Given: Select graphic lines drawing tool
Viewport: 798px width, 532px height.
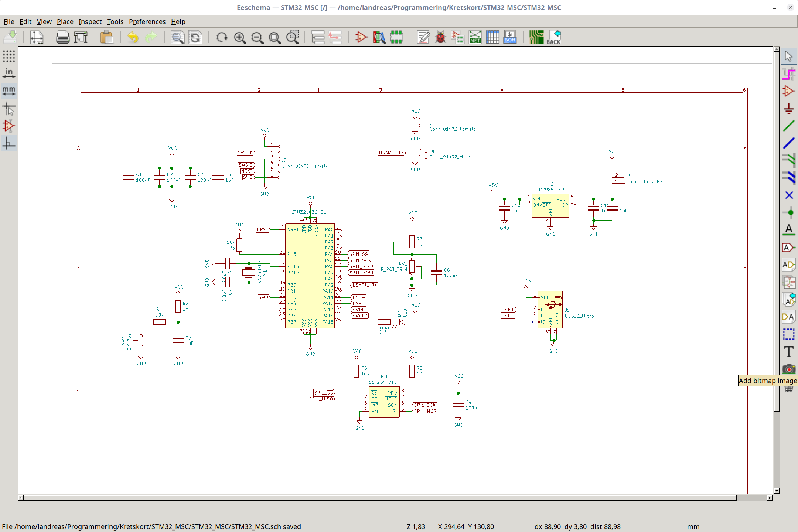Looking at the screenshot, I should (789, 334).
